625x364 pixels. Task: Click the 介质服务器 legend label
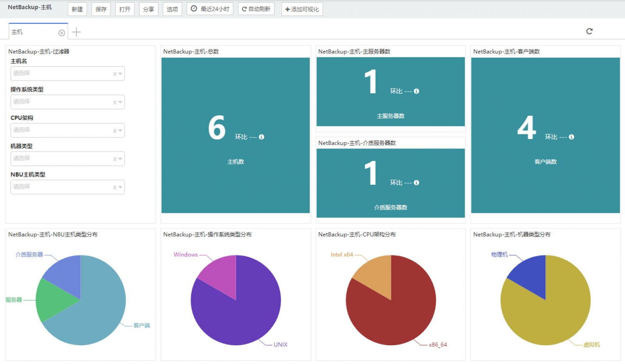pyautogui.click(x=29, y=255)
